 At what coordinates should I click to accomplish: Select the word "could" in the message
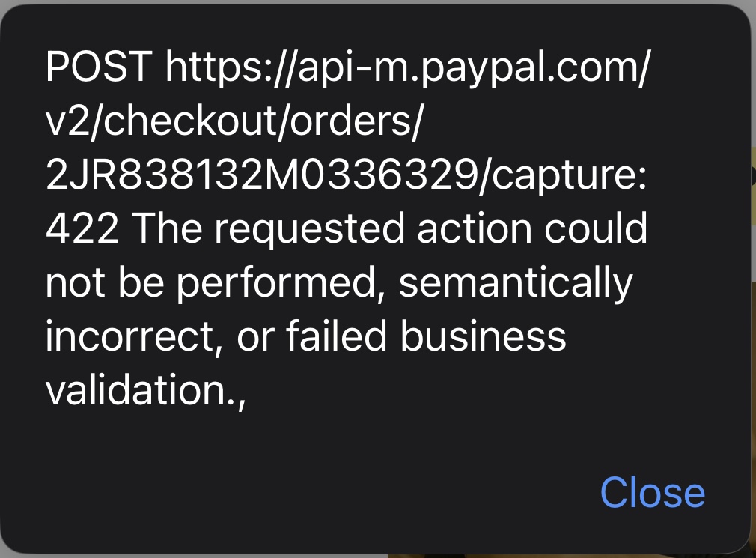point(596,228)
